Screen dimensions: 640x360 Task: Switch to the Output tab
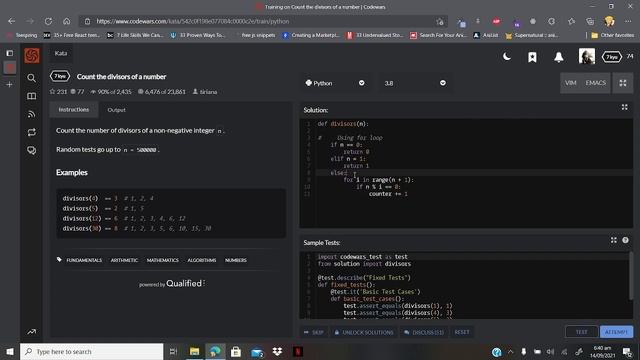pos(116,110)
